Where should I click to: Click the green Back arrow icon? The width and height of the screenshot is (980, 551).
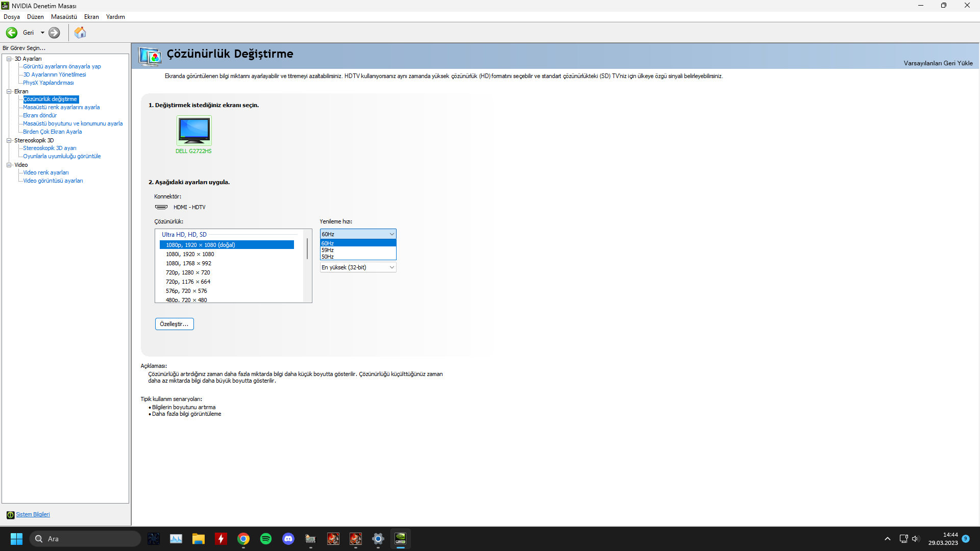click(12, 33)
